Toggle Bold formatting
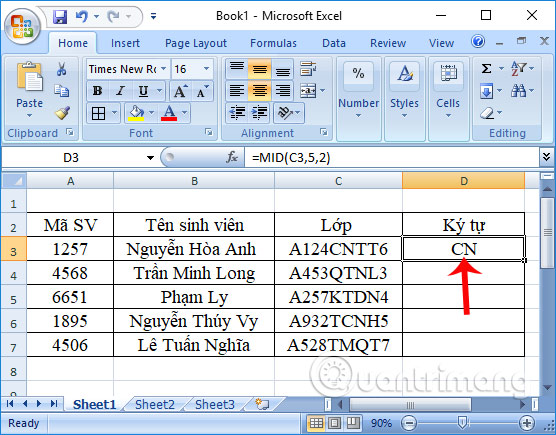The width and height of the screenshot is (556, 435). pos(97,91)
